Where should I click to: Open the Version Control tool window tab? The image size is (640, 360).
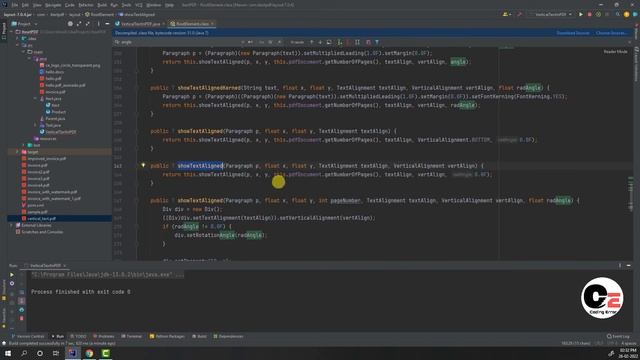click(x=28, y=336)
